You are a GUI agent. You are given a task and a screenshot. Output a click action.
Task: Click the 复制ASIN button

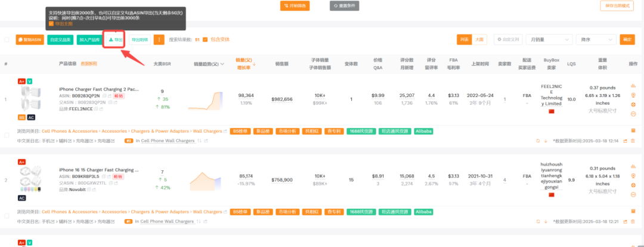coord(30,40)
